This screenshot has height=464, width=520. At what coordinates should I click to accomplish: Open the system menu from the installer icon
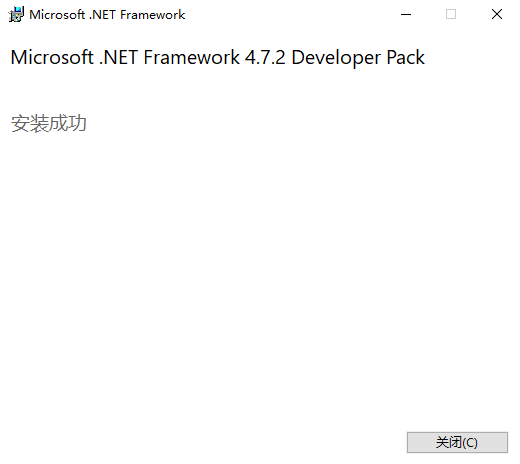click(16, 14)
